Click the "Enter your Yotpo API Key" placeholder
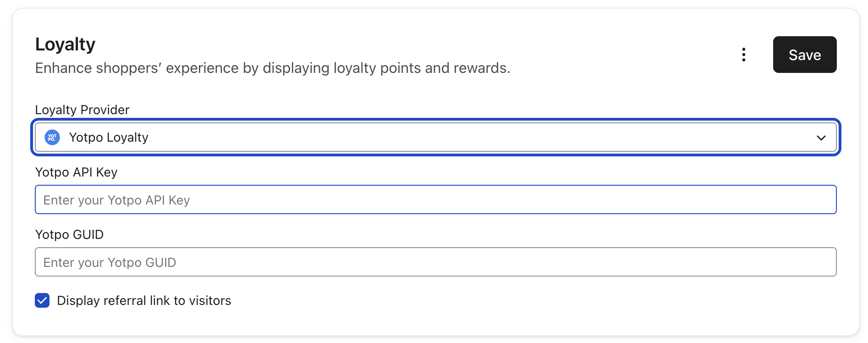This screenshot has height=343, width=868. point(116,200)
